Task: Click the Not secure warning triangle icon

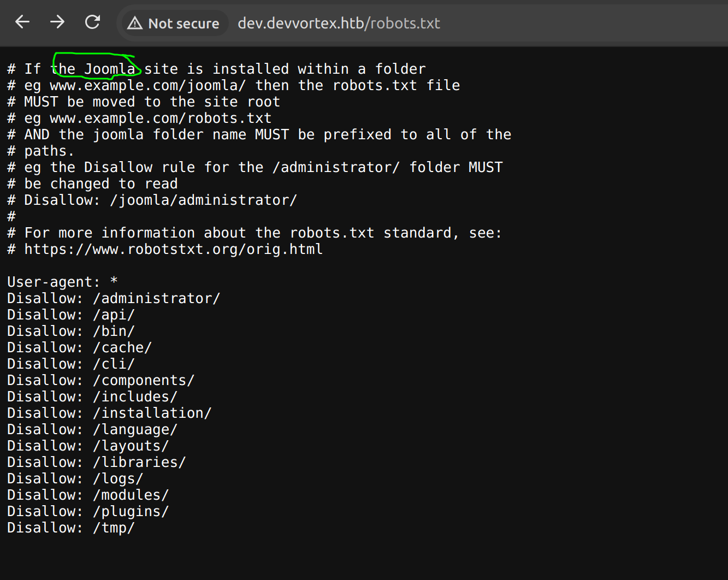Action: click(135, 23)
